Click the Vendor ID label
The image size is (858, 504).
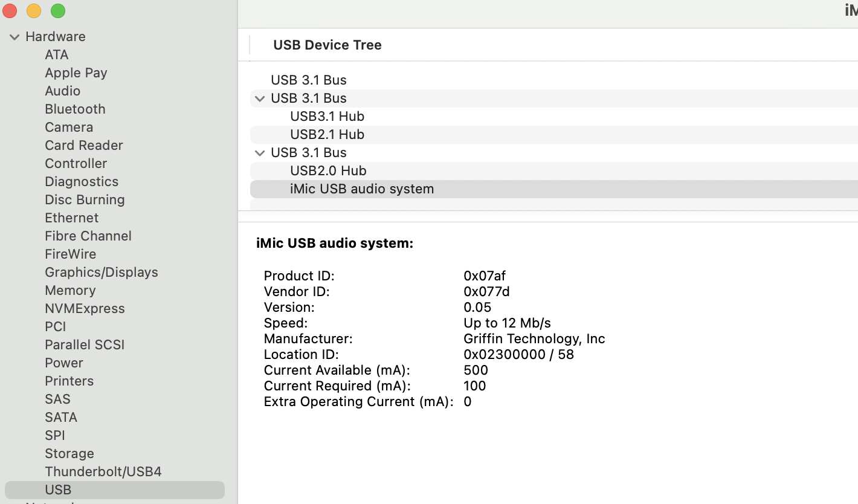(x=297, y=291)
